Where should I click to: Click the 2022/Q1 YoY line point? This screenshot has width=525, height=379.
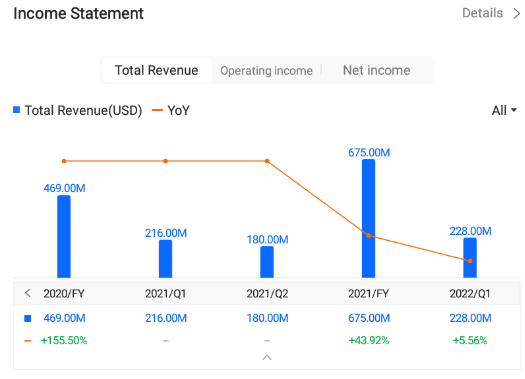[x=470, y=261]
